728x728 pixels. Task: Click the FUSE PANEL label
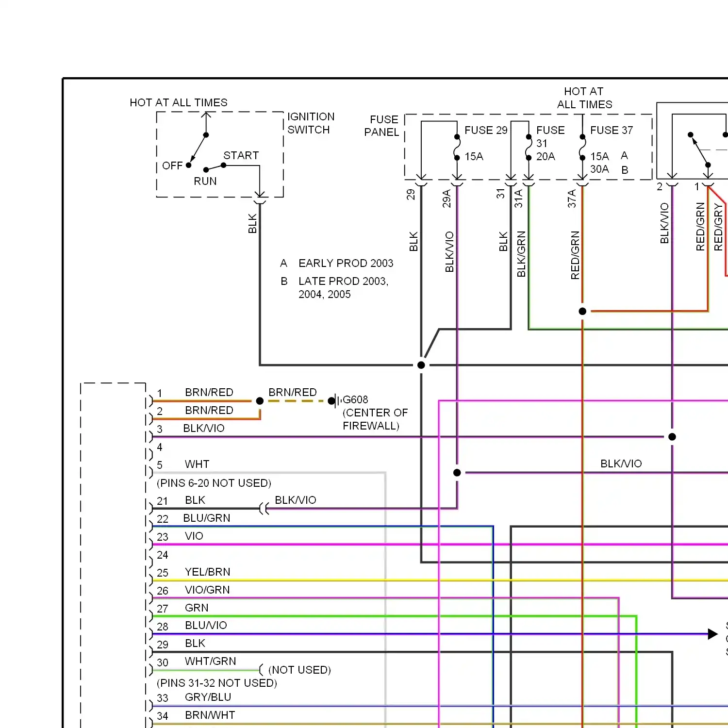[x=382, y=126]
